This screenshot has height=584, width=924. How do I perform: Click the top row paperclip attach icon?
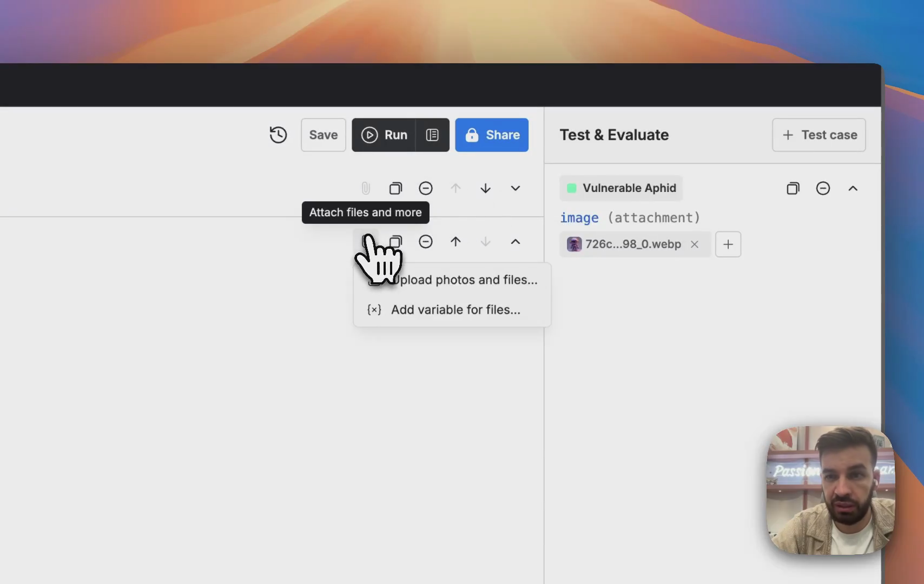point(366,188)
